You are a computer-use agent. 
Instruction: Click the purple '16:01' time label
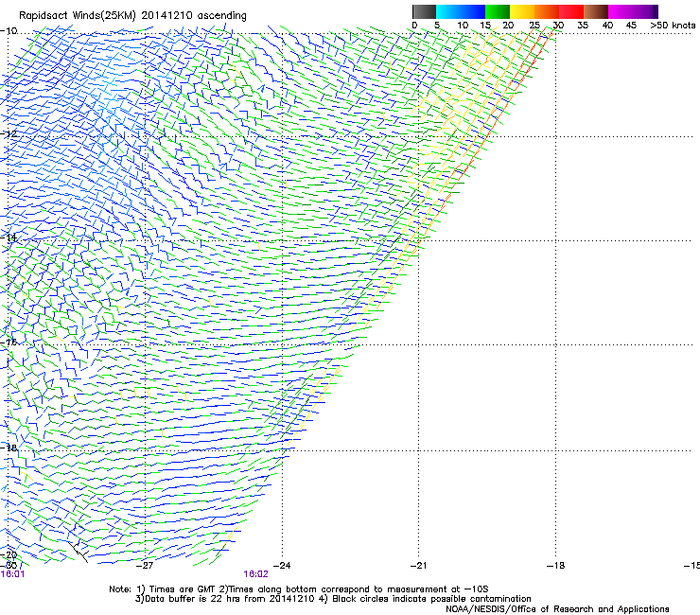(12, 574)
